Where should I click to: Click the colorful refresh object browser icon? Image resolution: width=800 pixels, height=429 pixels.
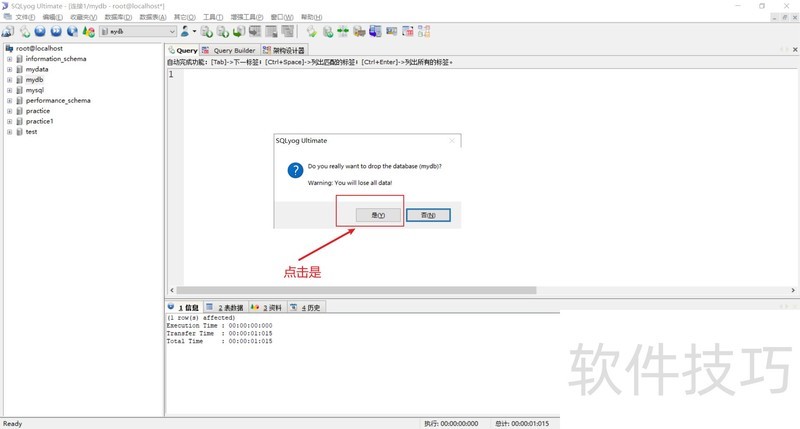click(89, 32)
